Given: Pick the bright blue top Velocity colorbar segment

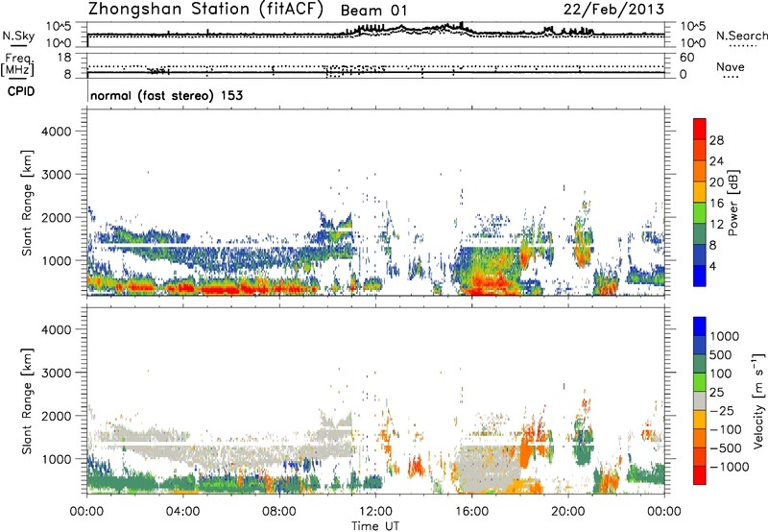Looking at the screenshot, I should (x=700, y=326).
